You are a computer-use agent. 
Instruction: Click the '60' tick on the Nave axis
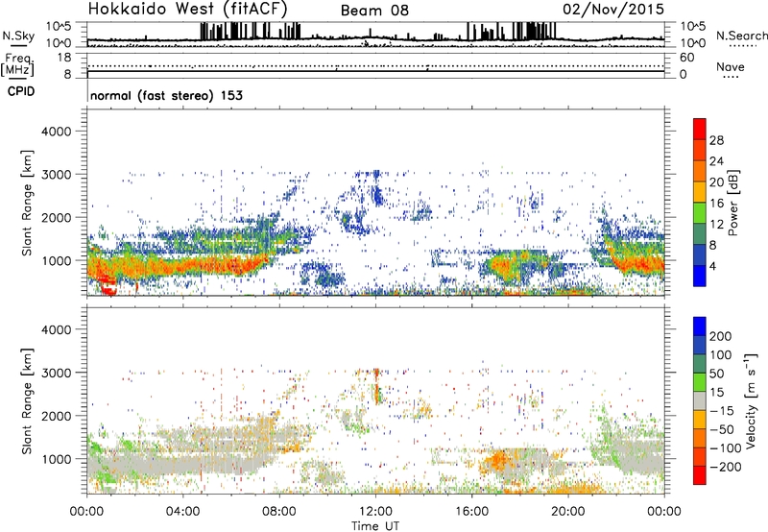686,58
